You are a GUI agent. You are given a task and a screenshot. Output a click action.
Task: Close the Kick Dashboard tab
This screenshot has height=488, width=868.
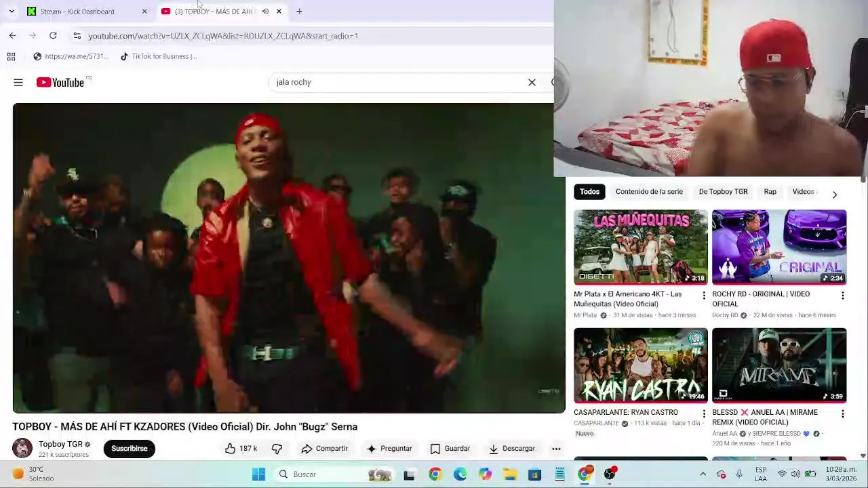point(144,12)
